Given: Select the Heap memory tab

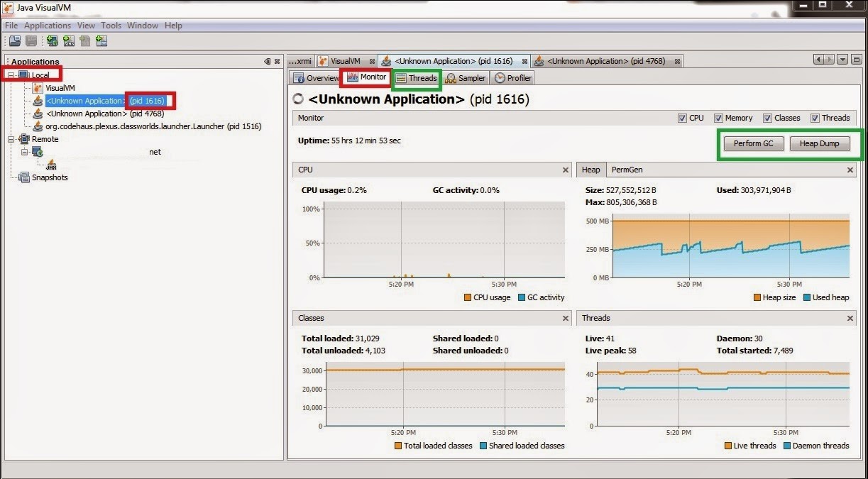Looking at the screenshot, I should pos(591,170).
